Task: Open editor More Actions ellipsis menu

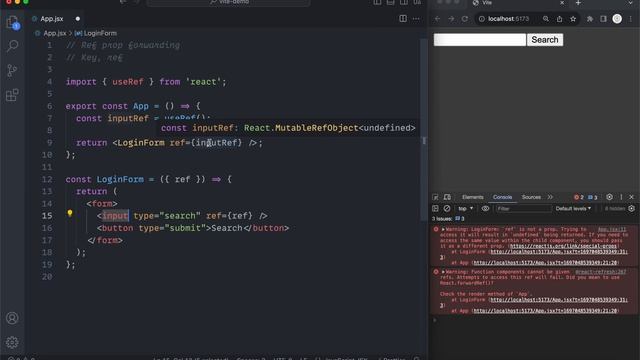Action: [x=416, y=19]
